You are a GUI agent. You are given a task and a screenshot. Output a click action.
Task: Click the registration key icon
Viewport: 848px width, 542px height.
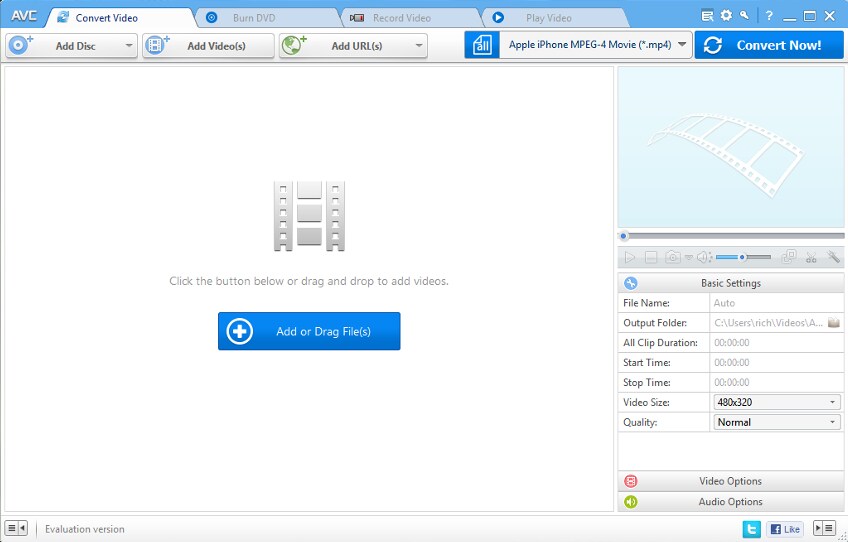[x=744, y=15]
